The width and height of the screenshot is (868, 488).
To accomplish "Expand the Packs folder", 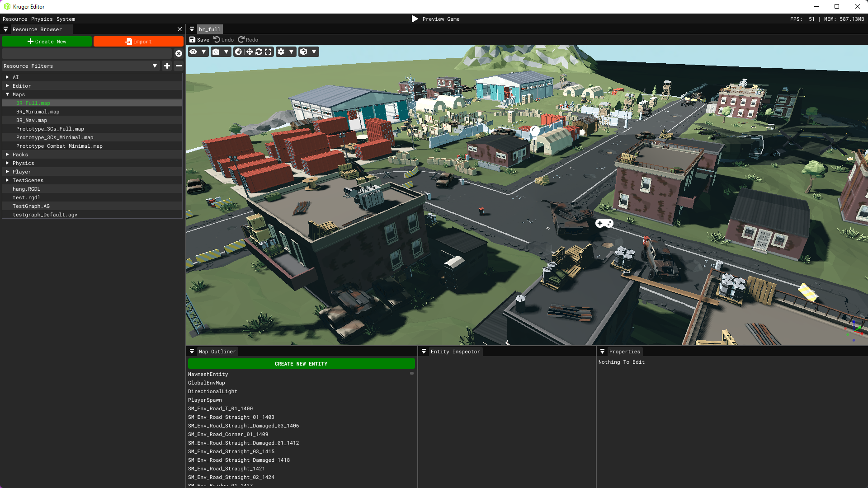I will pyautogui.click(x=8, y=155).
